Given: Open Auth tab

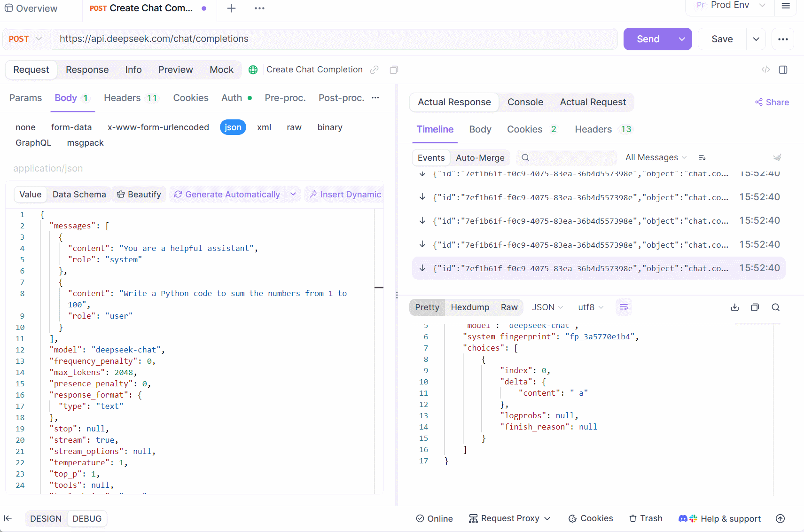Looking at the screenshot, I should [x=237, y=98].
